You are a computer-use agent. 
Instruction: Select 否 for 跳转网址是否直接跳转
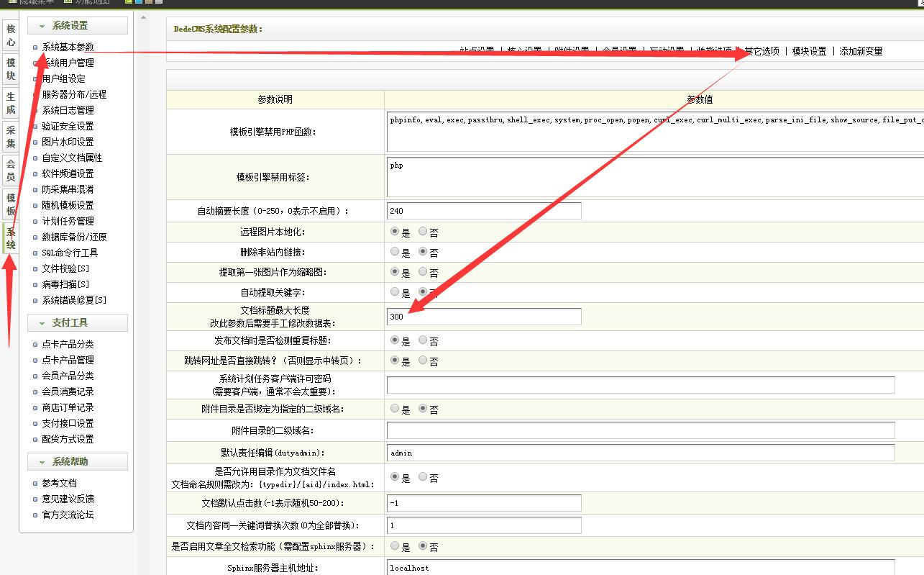423,360
